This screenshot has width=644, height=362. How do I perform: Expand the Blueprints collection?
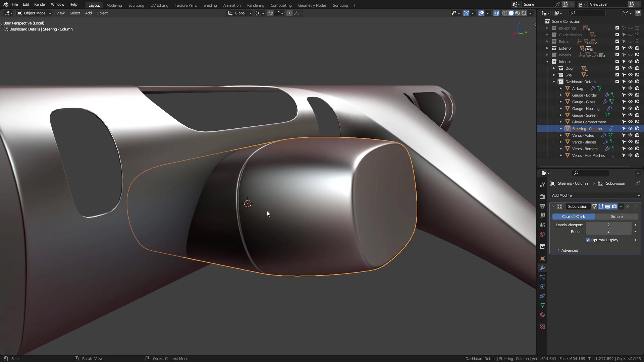click(x=547, y=28)
